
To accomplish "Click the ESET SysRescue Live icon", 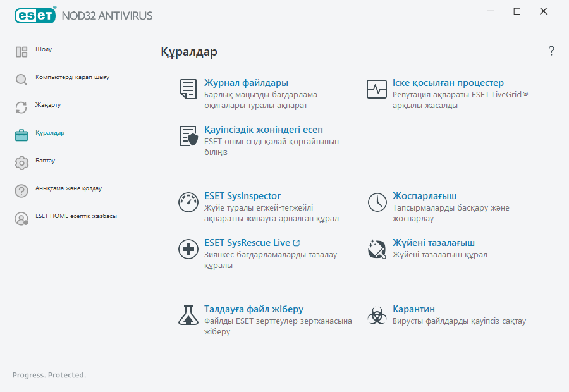I will pos(188,249).
